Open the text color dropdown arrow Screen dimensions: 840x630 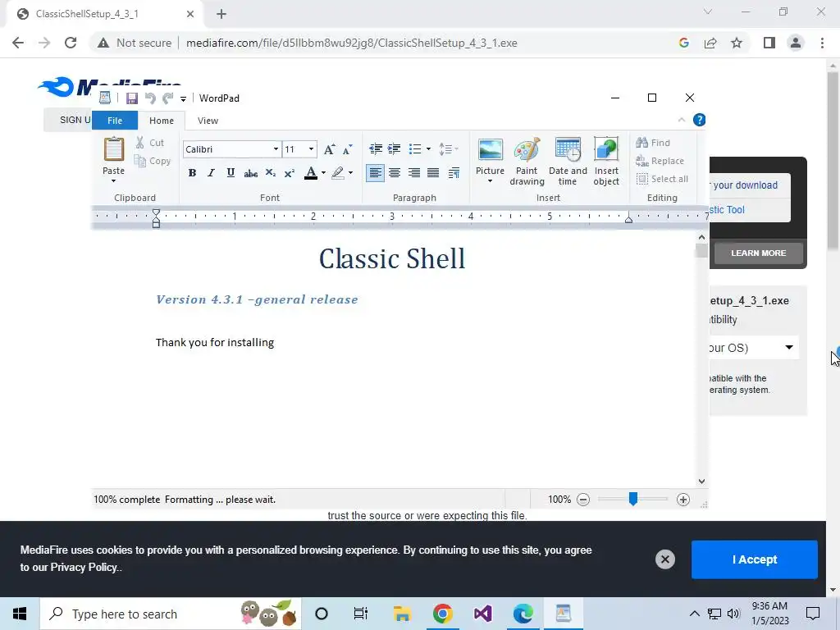click(x=323, y=172)
